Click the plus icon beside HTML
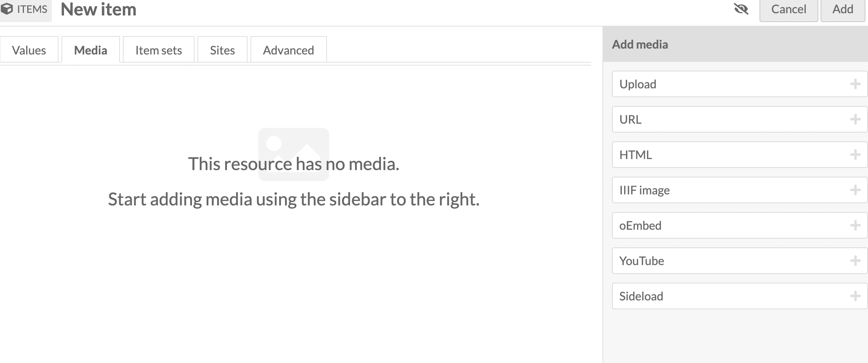Viewport: 868px width, 363px height. (855, 155)
